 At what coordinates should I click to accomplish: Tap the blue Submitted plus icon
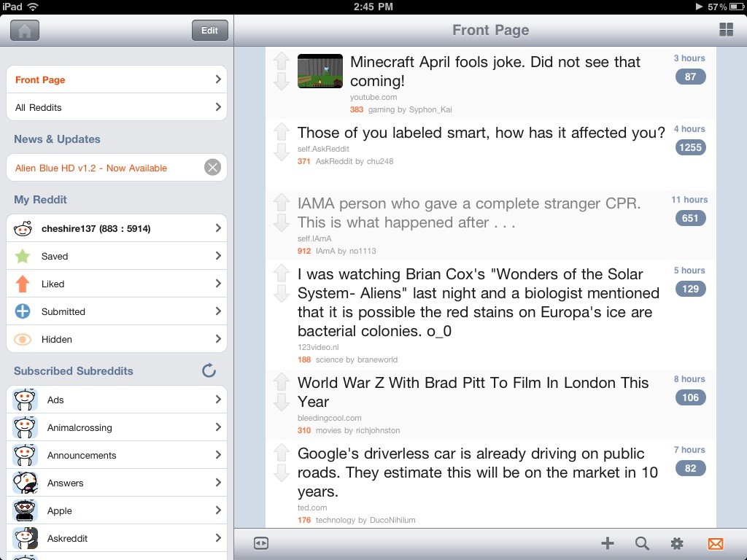coord(23,311)
